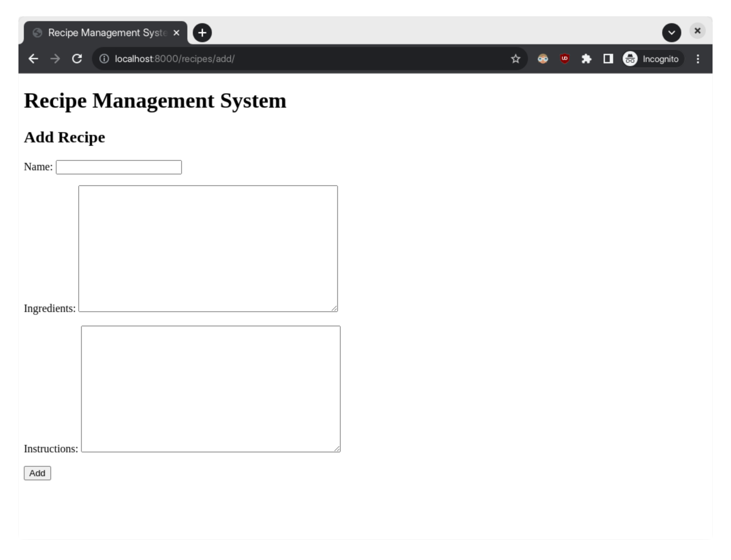Open a new tab with the plus button

[x=202, y=33]
